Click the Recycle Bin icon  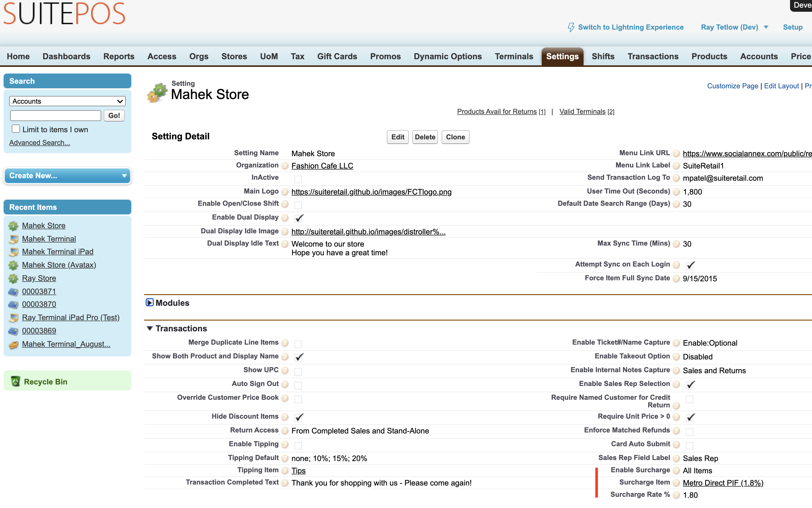tap(16, 381)
